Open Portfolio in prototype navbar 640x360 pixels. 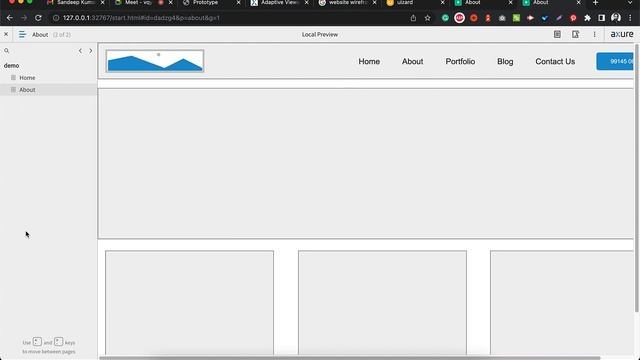(x=460, y=61)
